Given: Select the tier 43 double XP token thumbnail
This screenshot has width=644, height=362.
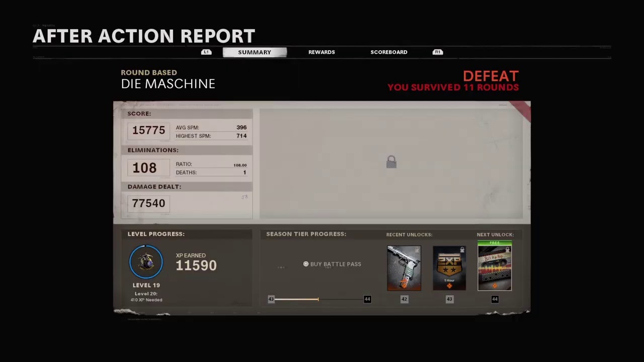Looking at the screenshot, I should coord(449,268).
